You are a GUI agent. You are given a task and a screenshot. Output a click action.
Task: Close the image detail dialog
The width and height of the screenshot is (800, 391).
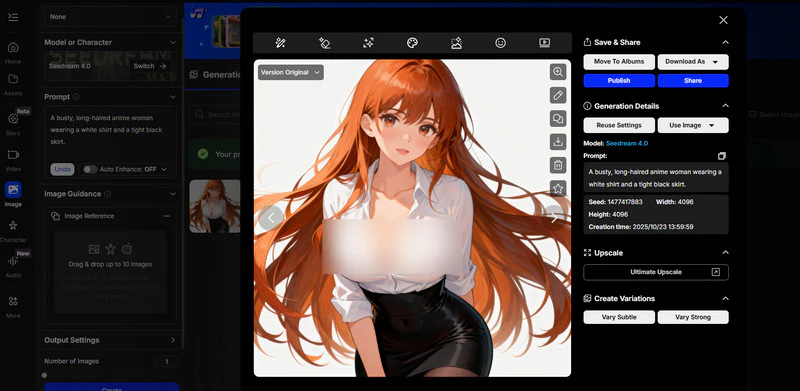723,20
